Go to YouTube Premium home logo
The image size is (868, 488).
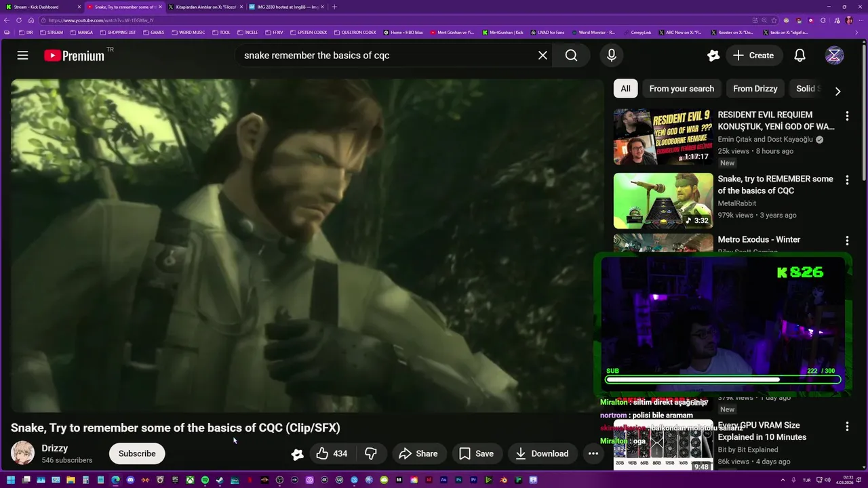[75, 56]
